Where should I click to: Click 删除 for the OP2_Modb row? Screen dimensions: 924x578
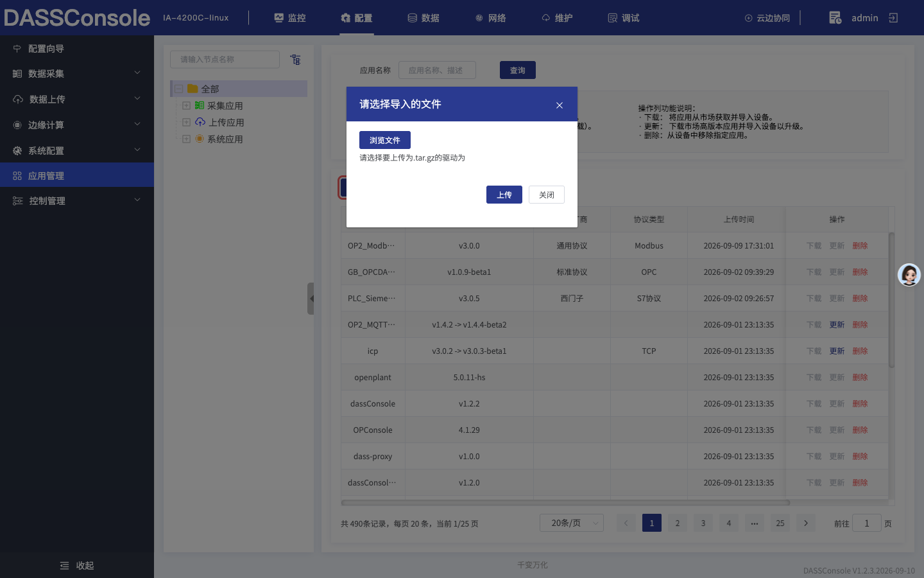860,245
